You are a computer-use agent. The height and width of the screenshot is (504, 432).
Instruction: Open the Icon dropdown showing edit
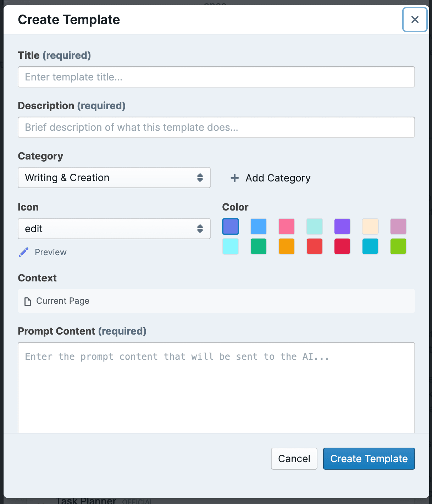pos(114,229)
